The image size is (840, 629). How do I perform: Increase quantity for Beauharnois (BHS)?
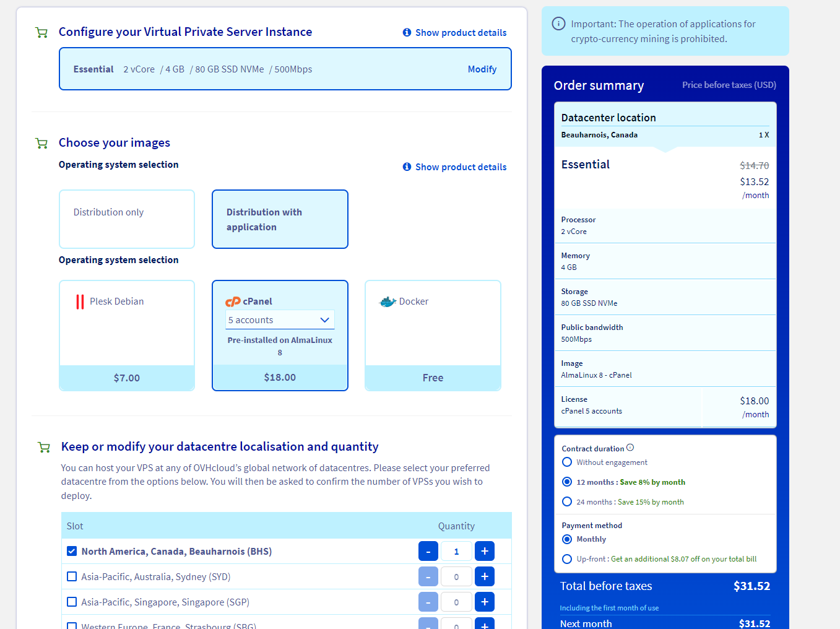pyautogui.click(x=485, y=551)
